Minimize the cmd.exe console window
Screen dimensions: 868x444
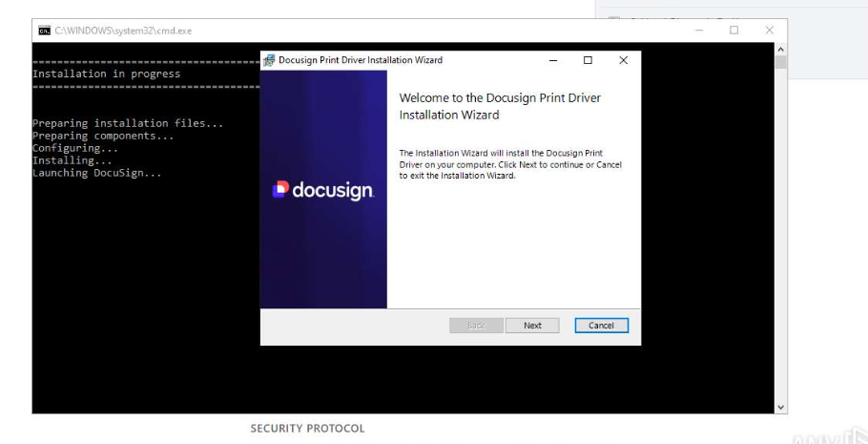(x=698, y=31)
